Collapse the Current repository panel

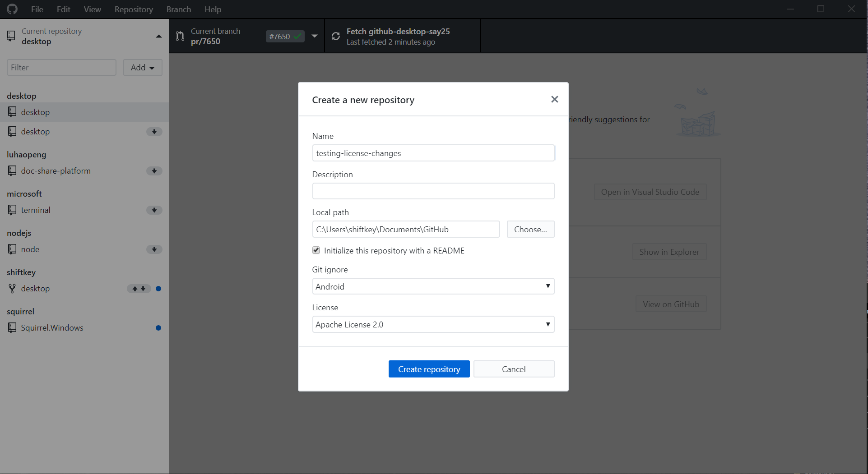(158, 36)
